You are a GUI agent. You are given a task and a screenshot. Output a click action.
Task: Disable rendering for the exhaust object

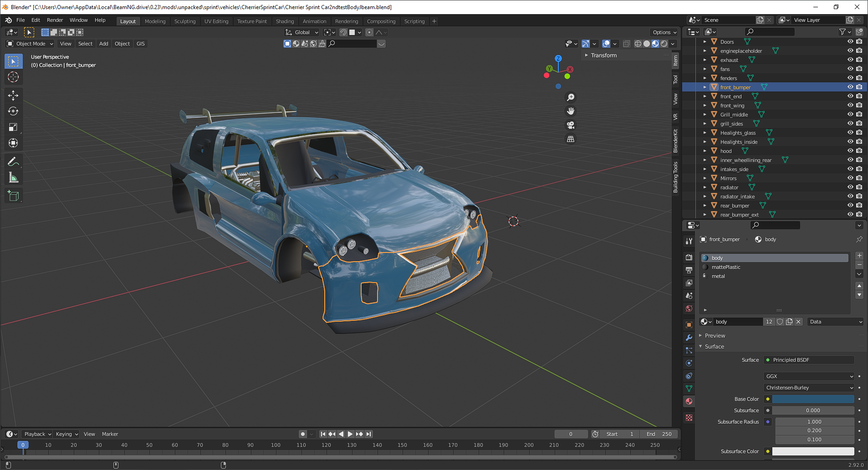click(859, 60)
